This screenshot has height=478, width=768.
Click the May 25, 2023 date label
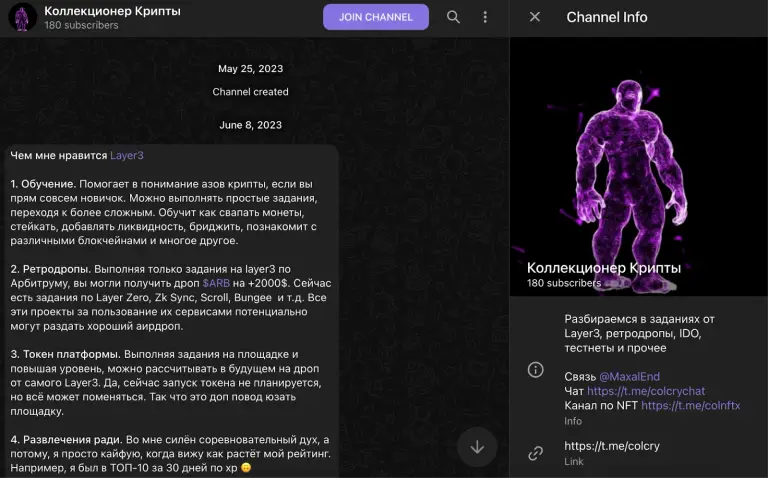(250, 69)
